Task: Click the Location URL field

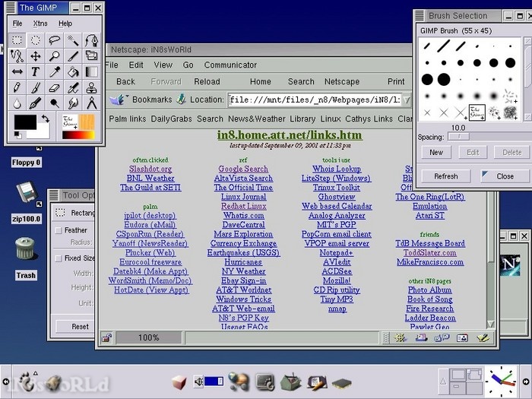Action: pos(315,100)
